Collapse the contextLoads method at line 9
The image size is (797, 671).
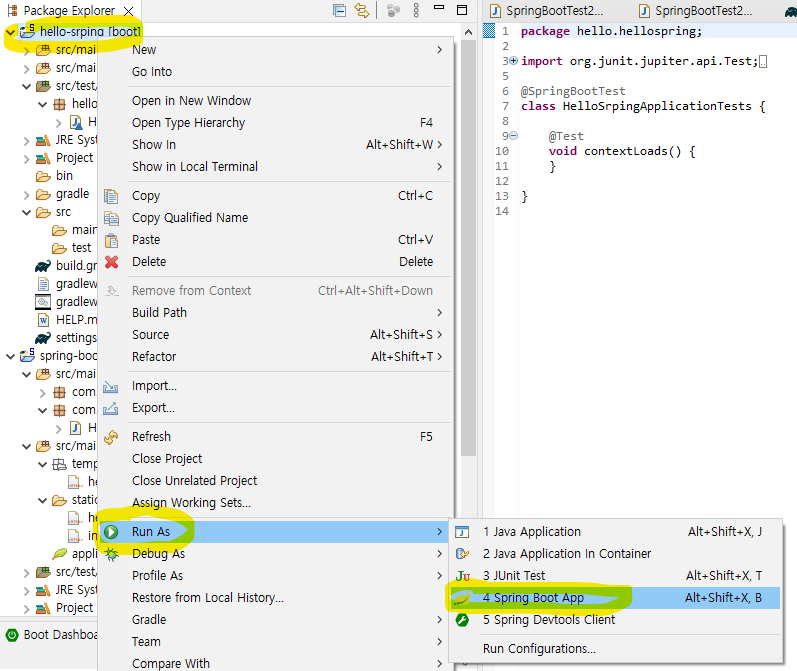coord(513,136)
